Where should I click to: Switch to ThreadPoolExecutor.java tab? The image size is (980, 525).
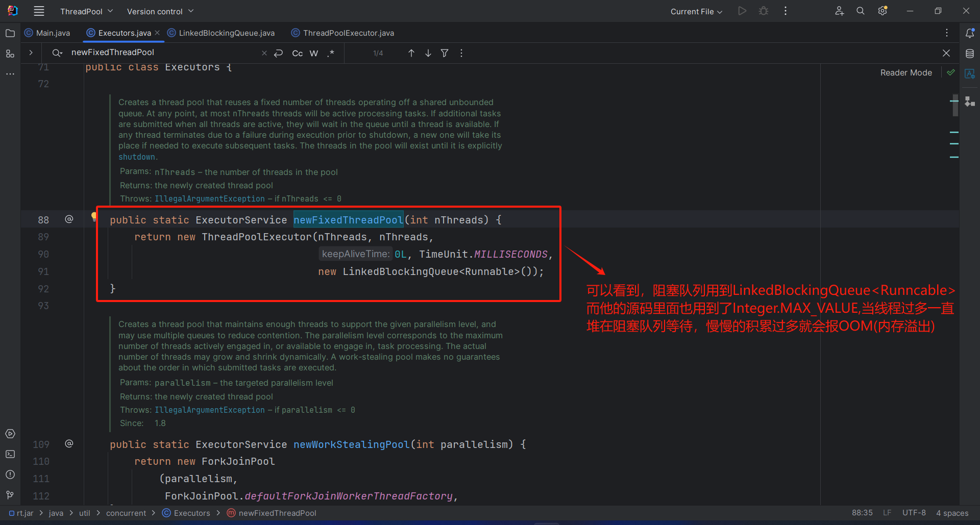click(342, 33)
